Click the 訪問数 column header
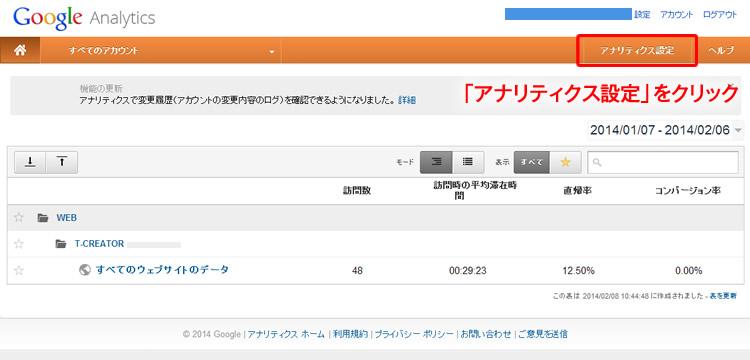The image size is (750, 360). click(x=357, y=190)
